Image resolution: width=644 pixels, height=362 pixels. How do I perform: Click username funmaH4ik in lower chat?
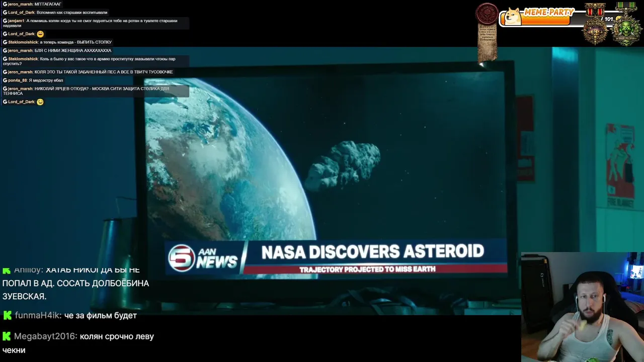38,315
